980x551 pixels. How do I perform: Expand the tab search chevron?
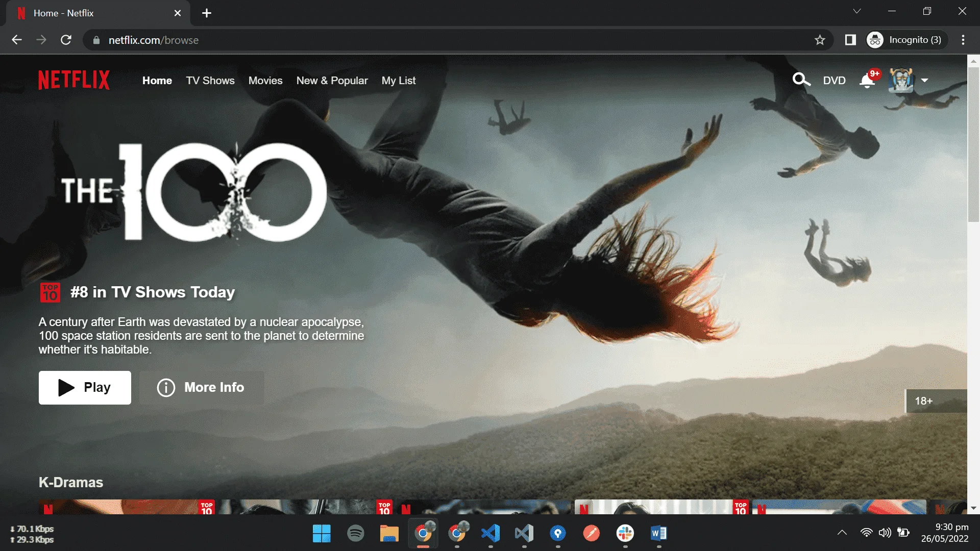[857, 11]
